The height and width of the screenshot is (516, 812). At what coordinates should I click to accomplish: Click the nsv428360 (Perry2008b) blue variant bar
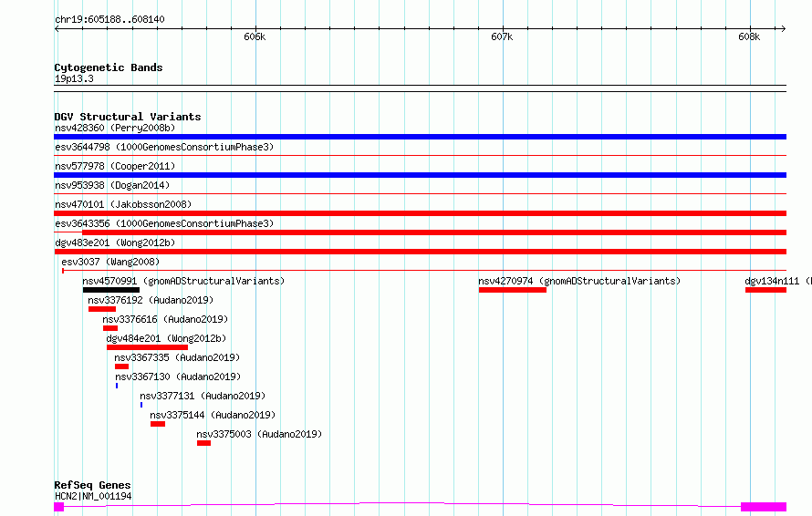click(420, 137)
